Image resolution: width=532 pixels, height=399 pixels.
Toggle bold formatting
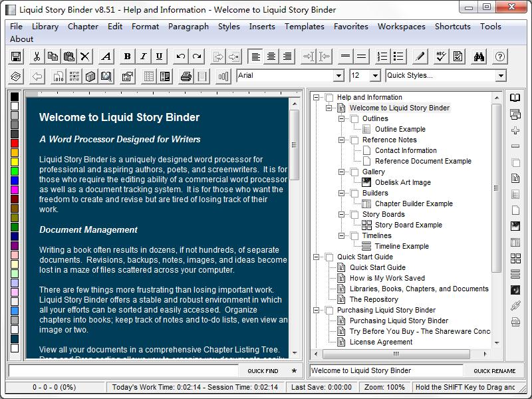click(127, 57)
